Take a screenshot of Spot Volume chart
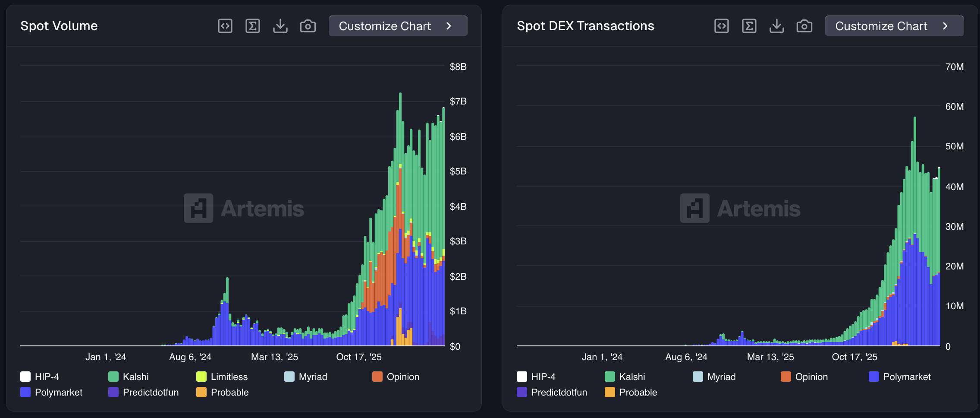 (308, 26)
